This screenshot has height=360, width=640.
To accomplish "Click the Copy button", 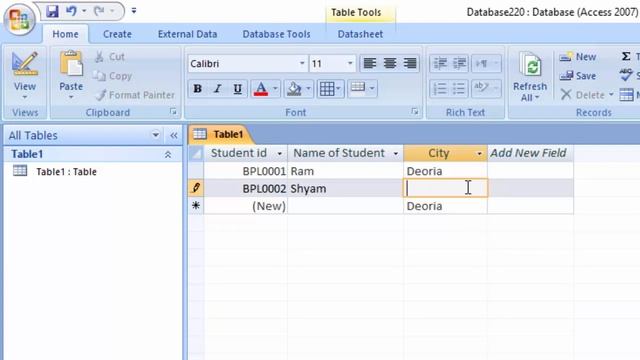I will click(112, 76).
